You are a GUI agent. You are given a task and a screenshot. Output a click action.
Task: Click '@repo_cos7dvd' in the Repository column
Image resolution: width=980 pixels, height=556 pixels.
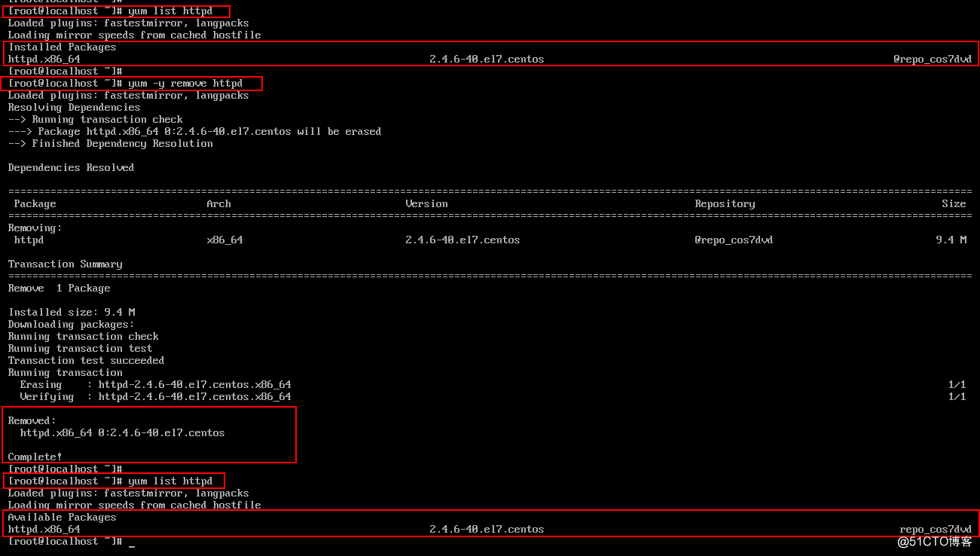coord(734,240)
